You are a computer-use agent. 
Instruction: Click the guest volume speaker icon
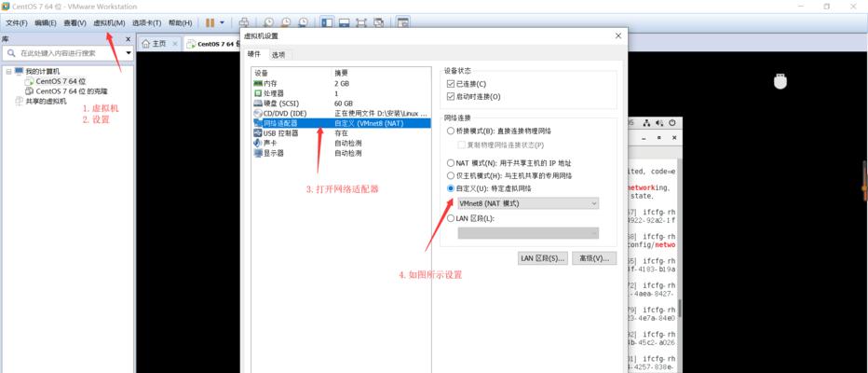point(658,123)
